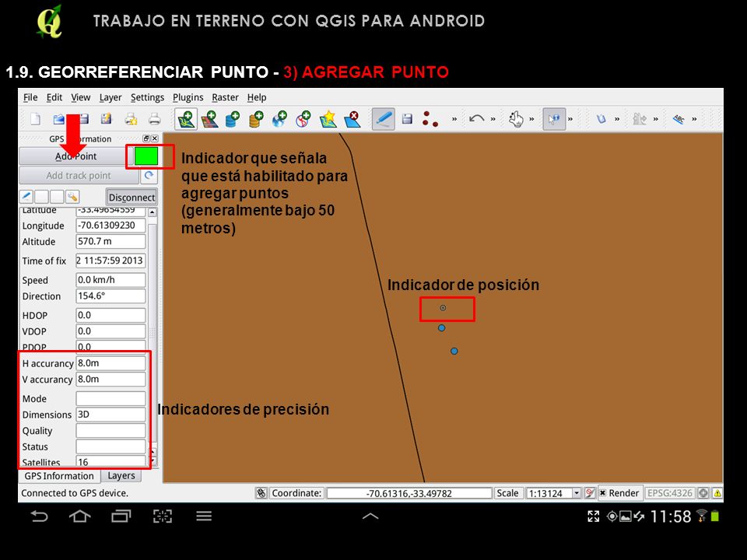The image size is (747, 560).
Task: Click the Add PostGIS Layer icon
Action: pyautogui.click(x=233, y=119)
